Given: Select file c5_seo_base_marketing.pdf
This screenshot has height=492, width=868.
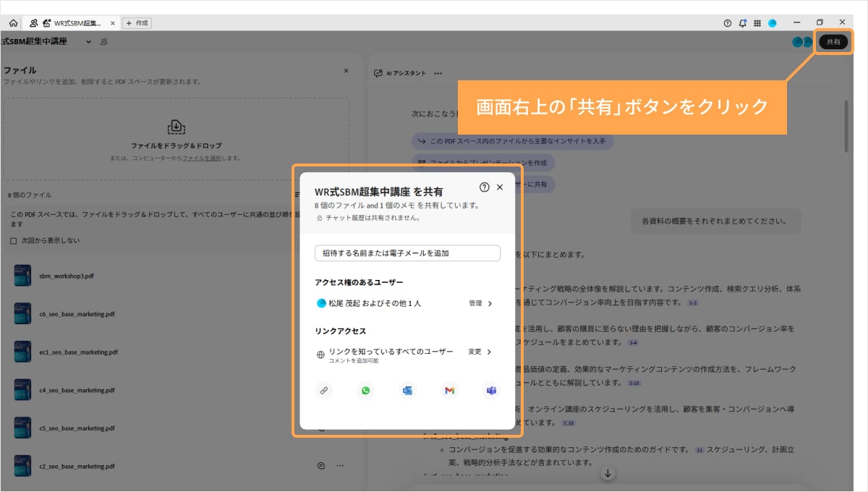Looking at the screenshot, I should [77, 428].
